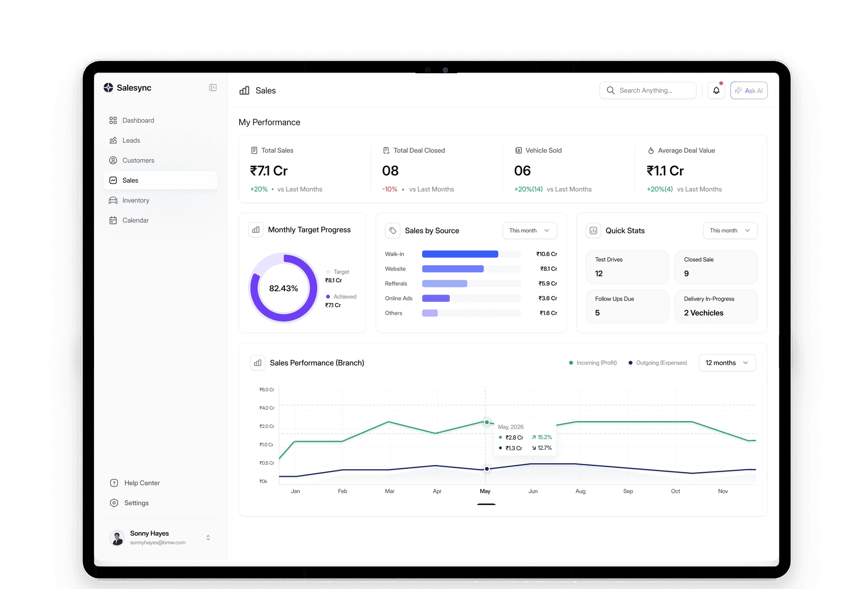Open the Delivery In-Progress card
Viewport: 868px width, 589px height.
click(x=716, y=306)
